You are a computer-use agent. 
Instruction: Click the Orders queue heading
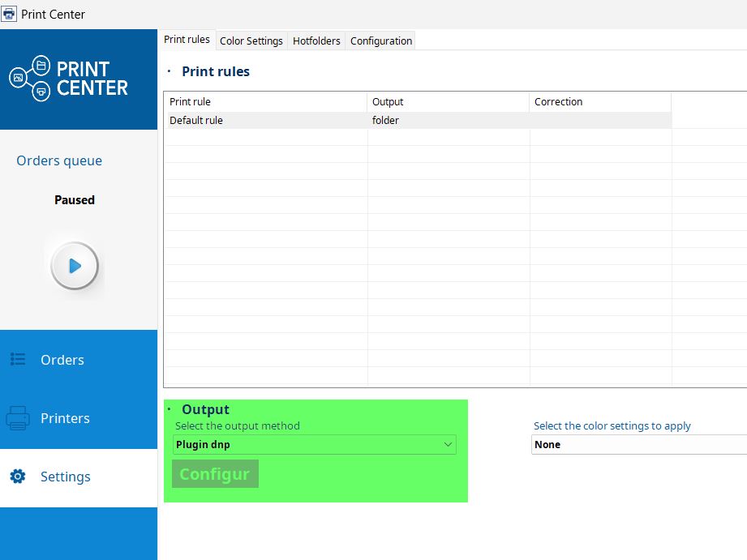59,160
